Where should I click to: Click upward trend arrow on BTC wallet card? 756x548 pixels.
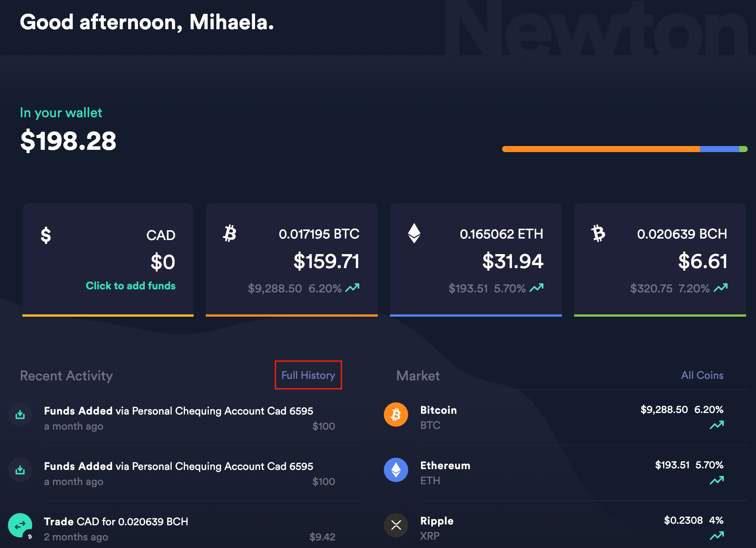point(352,288)
